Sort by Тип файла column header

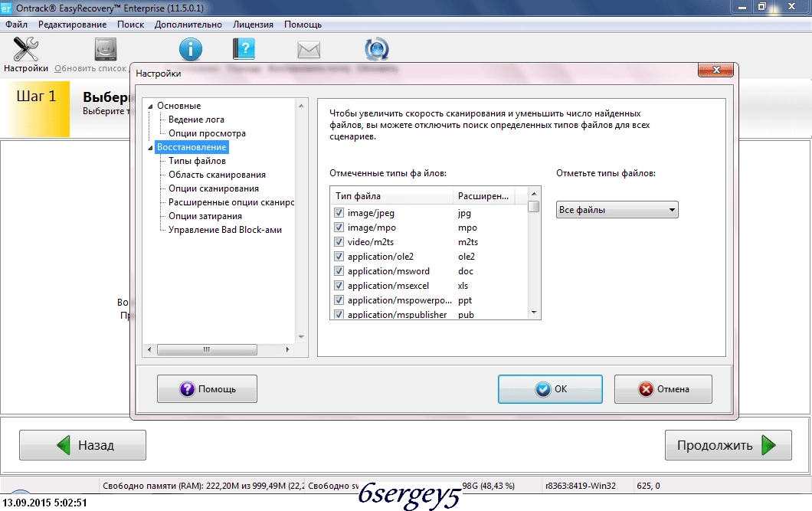pyautogui.click(x=391, y=196)
